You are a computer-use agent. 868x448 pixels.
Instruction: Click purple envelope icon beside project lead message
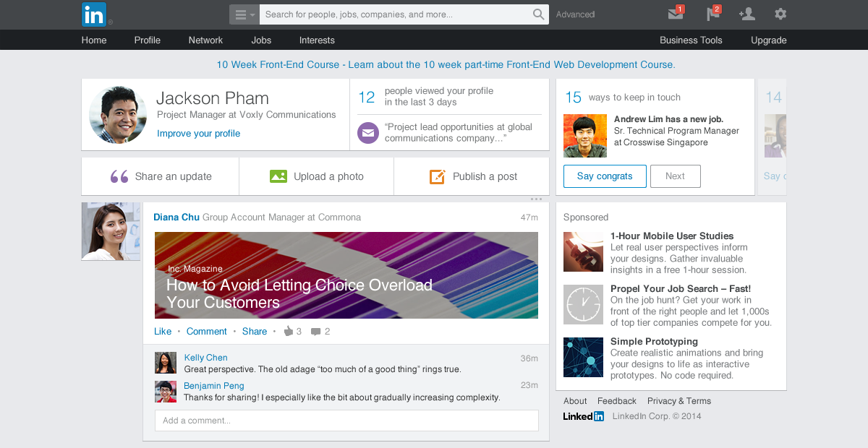click(x=368, y=133)
